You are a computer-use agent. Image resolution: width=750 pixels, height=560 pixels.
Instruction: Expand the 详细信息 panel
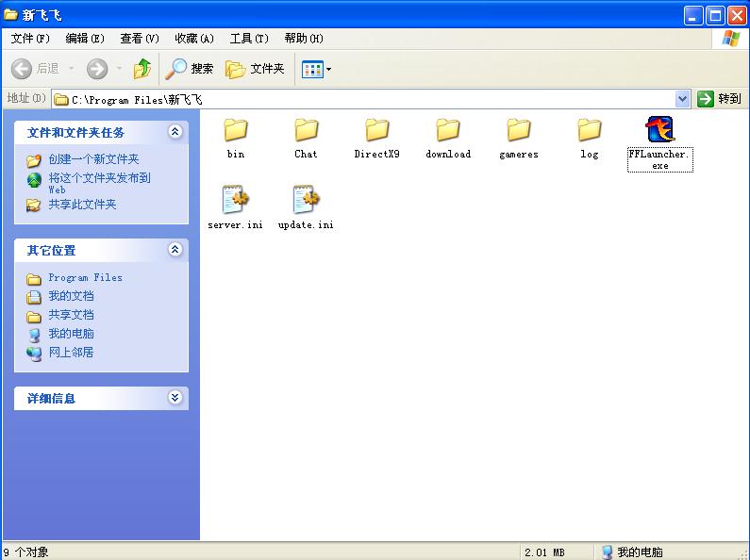175,398
